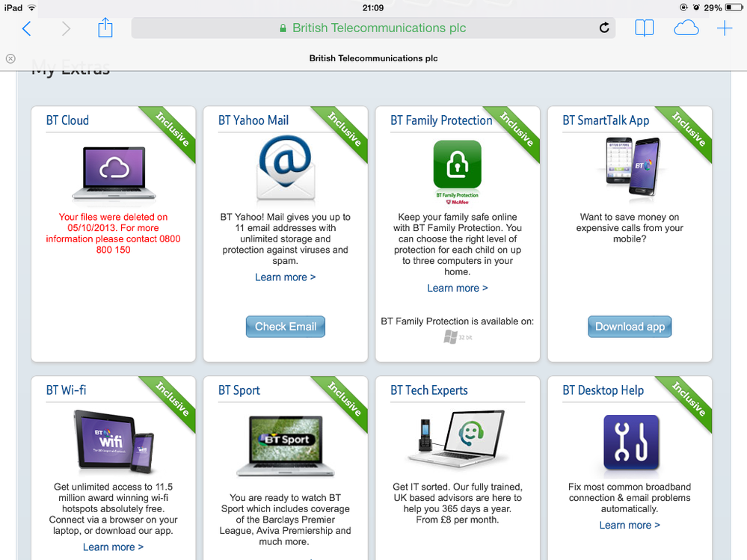Click the green BT Family Protection padlock icon

pos(458,164)
